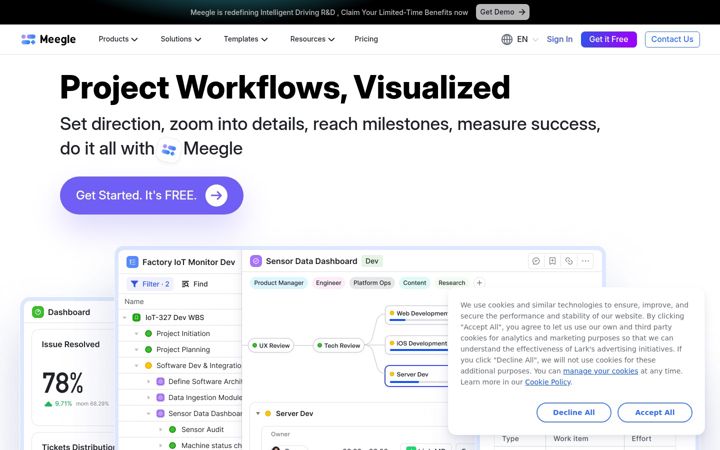The width and height of the screenshot is (720, 450).
Task: Select the Platform Ops role tag
Action: pyautogui.click(x=372, y=283)
